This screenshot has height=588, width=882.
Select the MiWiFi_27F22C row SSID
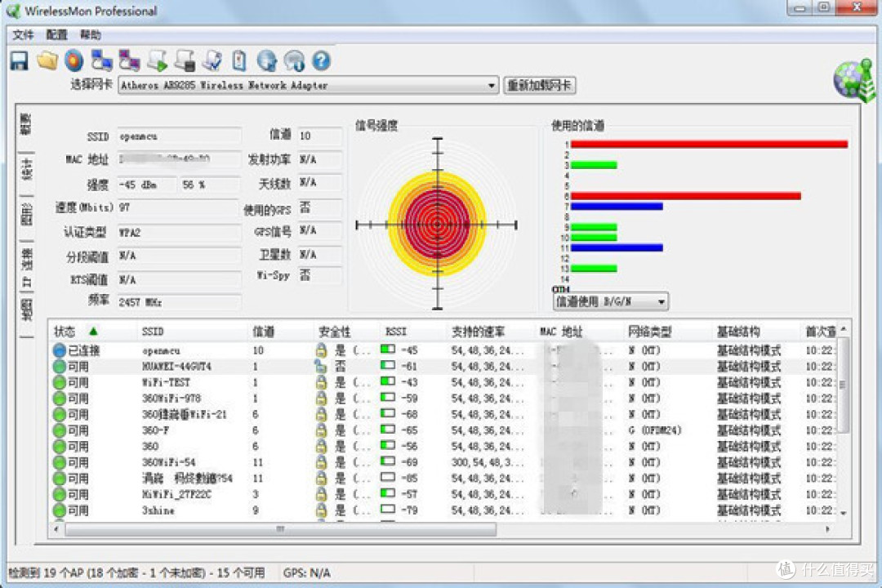click(176, 495)
